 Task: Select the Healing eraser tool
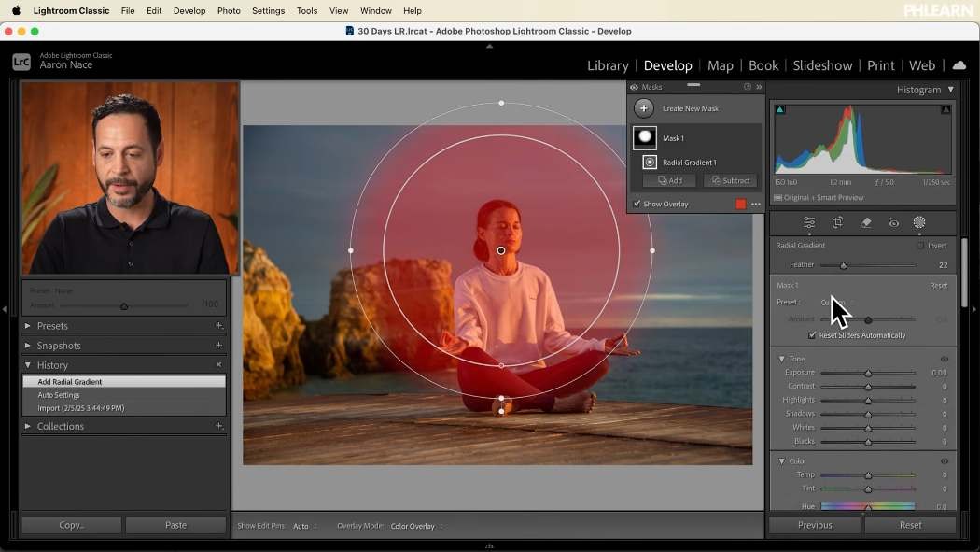pyautogui.click(x=865, y=222)
